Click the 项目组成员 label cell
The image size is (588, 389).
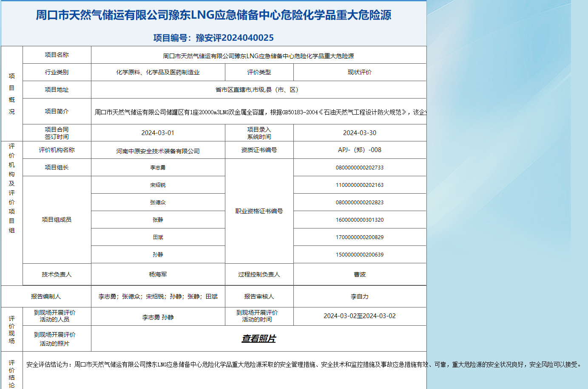(x=57, y=220)
